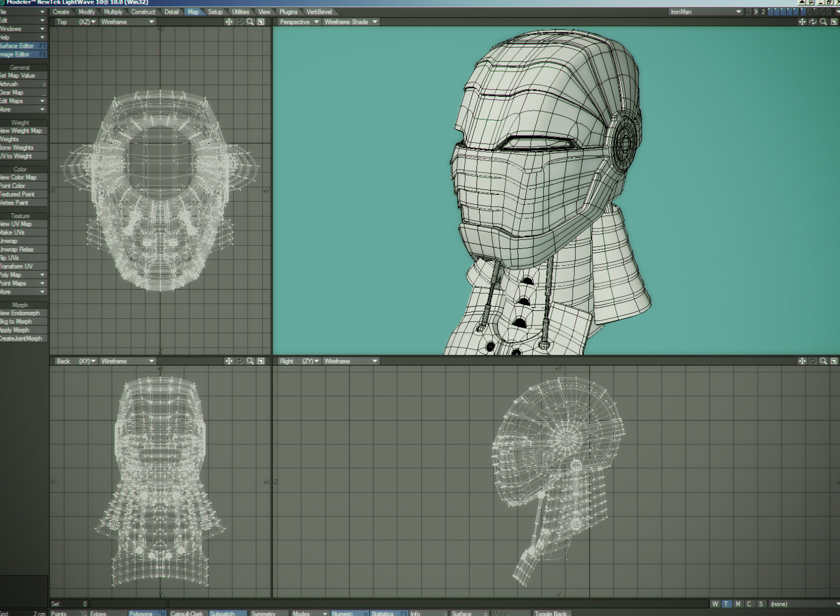
Task: Click the pan icon in Top viewport header
Action: (229, 22)
